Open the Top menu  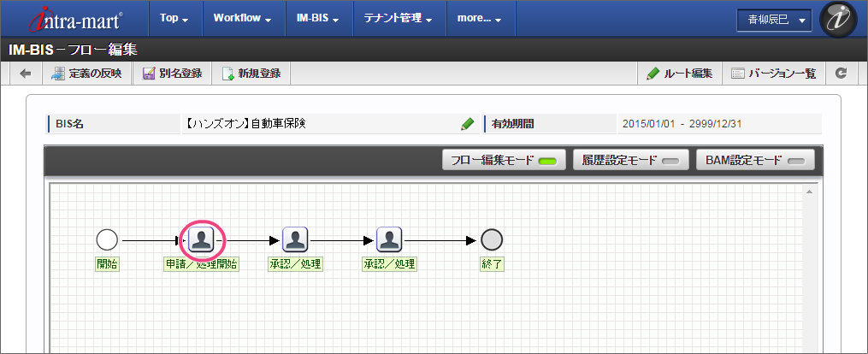pos(174,18)
